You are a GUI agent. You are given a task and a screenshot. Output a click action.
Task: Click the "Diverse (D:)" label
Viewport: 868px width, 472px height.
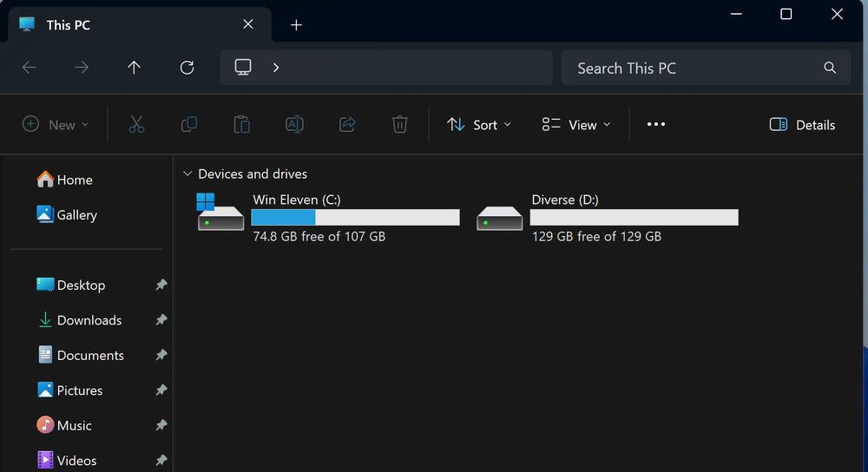click(x=565, y=200)
